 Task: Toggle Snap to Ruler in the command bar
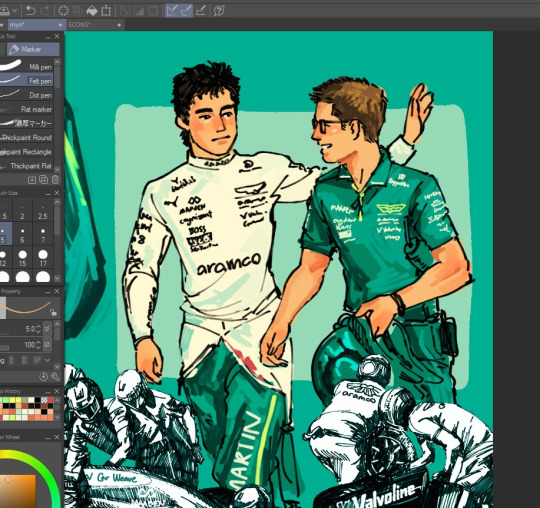[x=172, y=11]
